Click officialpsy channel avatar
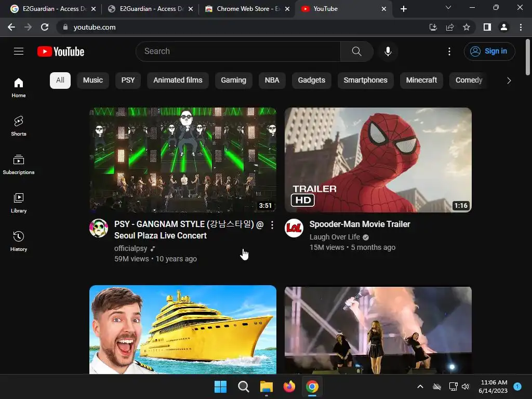Viewport: 532px width, 399px height. click(99, 228)
